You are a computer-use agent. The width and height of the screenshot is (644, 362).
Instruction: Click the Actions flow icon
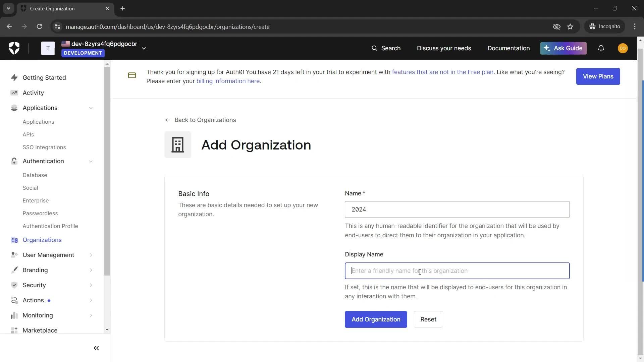14,300
